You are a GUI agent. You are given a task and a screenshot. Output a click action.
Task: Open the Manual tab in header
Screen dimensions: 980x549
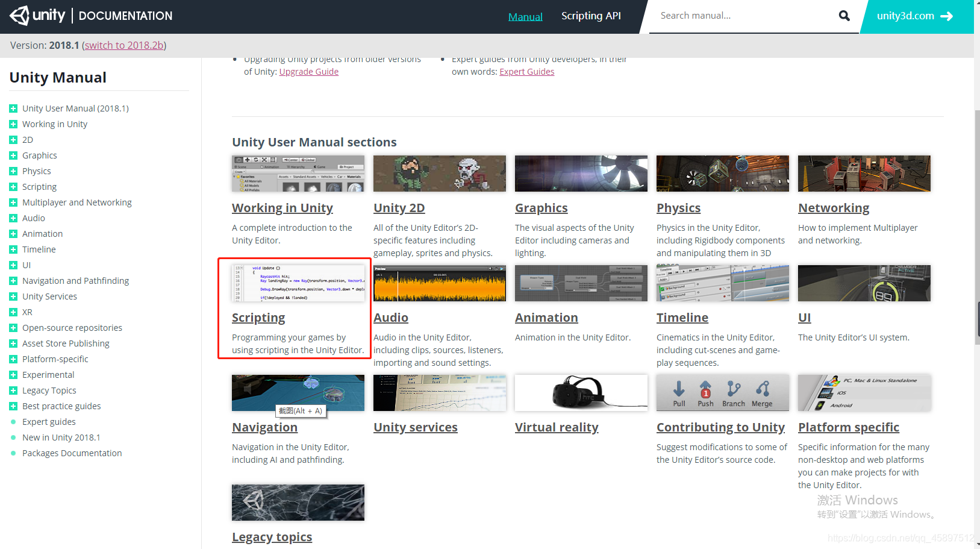(x=525, y=16)
